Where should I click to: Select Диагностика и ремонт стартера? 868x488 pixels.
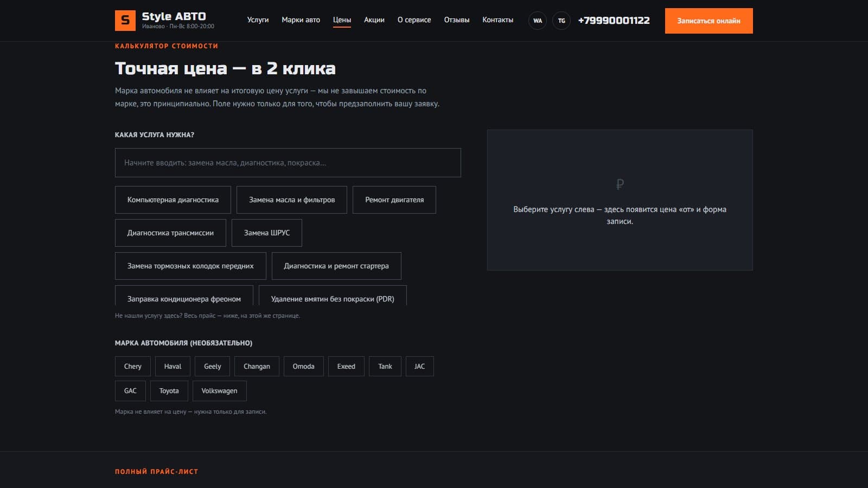(336, 266)
